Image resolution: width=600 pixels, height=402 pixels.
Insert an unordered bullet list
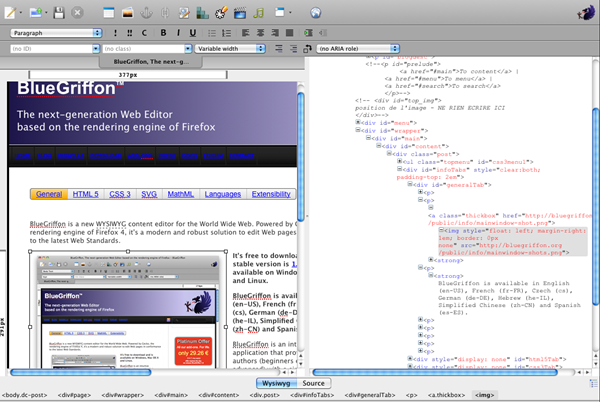(212, 33)
